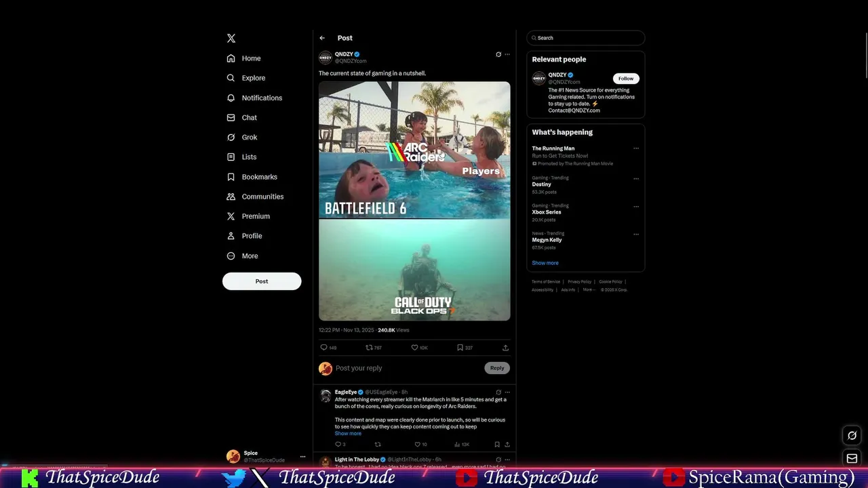Click the Premium X icon
Screen dimensions: 868x488
(x=231, y=216)
